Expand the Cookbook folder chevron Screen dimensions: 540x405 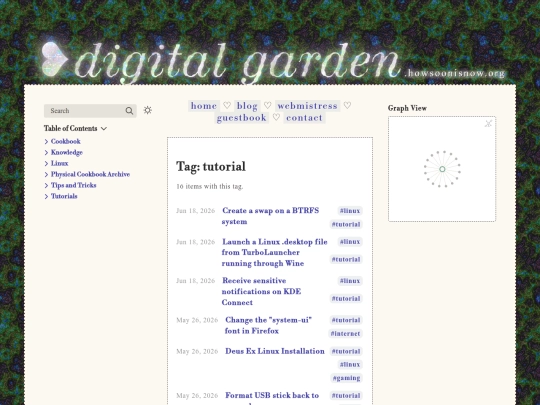pyautogui.click(x=46, y=142)
